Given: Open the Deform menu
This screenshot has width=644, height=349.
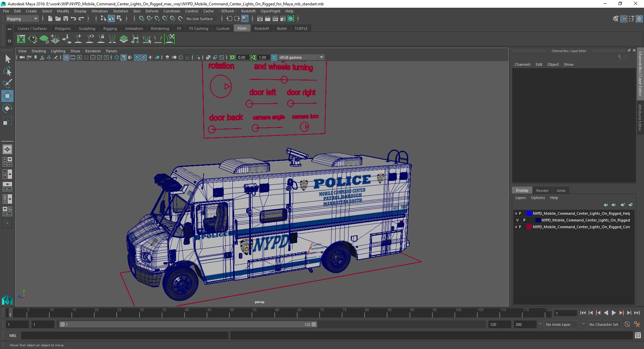Looking at the screenshot, I should [152, 11].
